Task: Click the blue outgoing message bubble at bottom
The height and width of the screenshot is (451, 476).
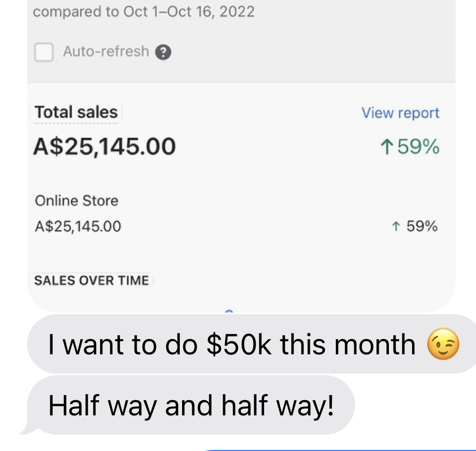Action: (339, 449)
